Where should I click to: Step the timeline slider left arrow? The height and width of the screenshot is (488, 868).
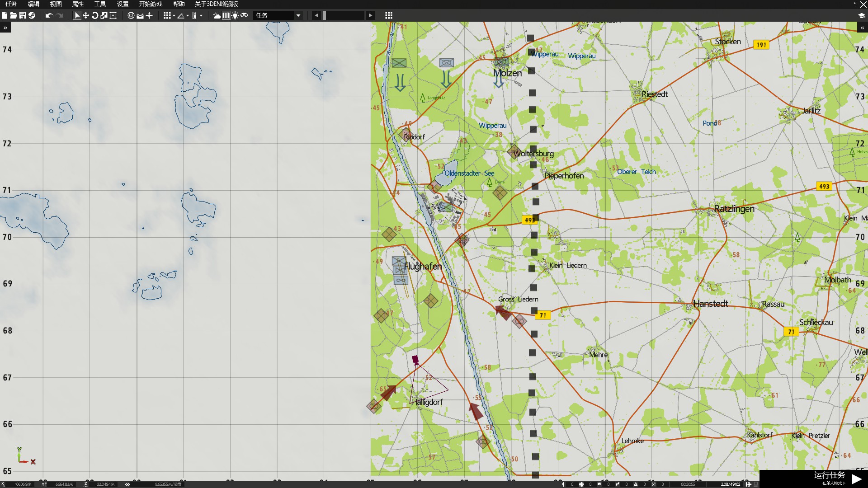tap(316, 15)
